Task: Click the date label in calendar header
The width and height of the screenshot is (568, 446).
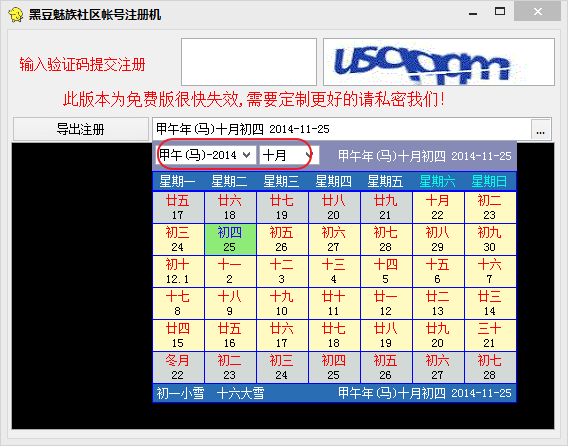Action: pyautogui.click(x=425, y=156)
